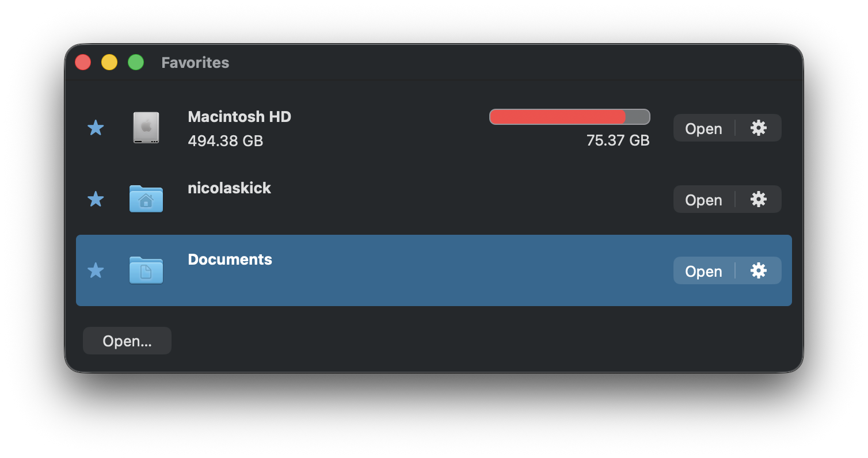Open the gear settings for nicolaskick
The image size is (868, 458).
[x=759, y=199]
